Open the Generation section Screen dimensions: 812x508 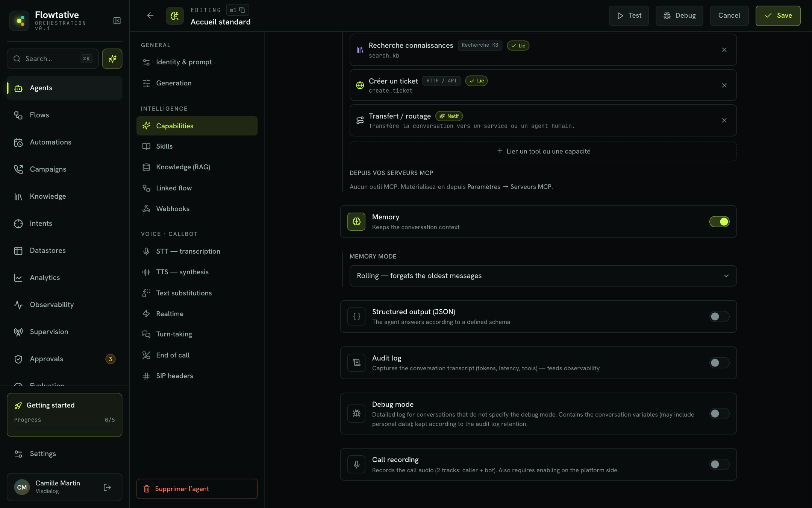(197, 83)
